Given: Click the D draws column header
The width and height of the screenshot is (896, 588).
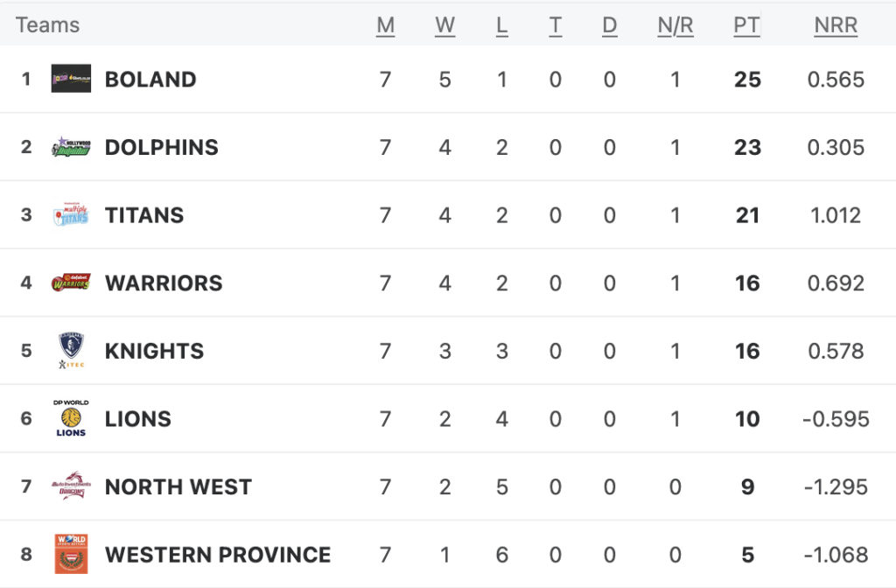Looking at the screenshot, I should [x=610, y=25].
